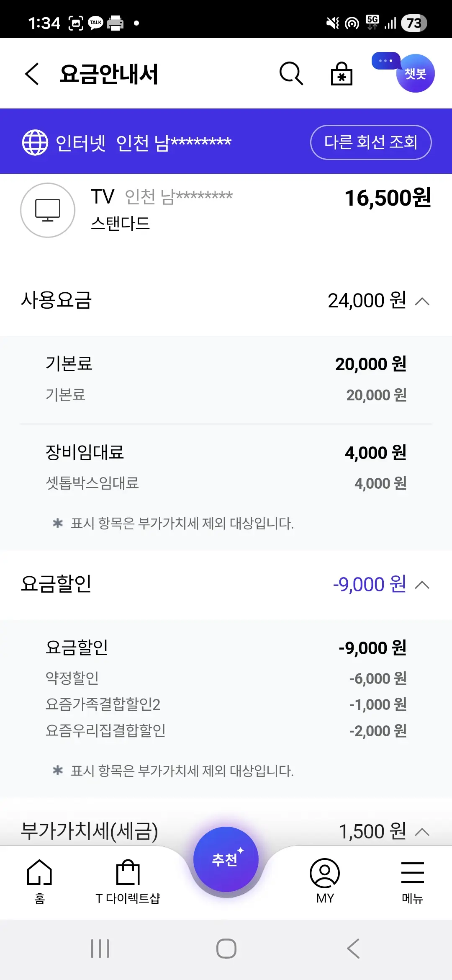Open the gift shop bag icon

click(x=342, y=74)
